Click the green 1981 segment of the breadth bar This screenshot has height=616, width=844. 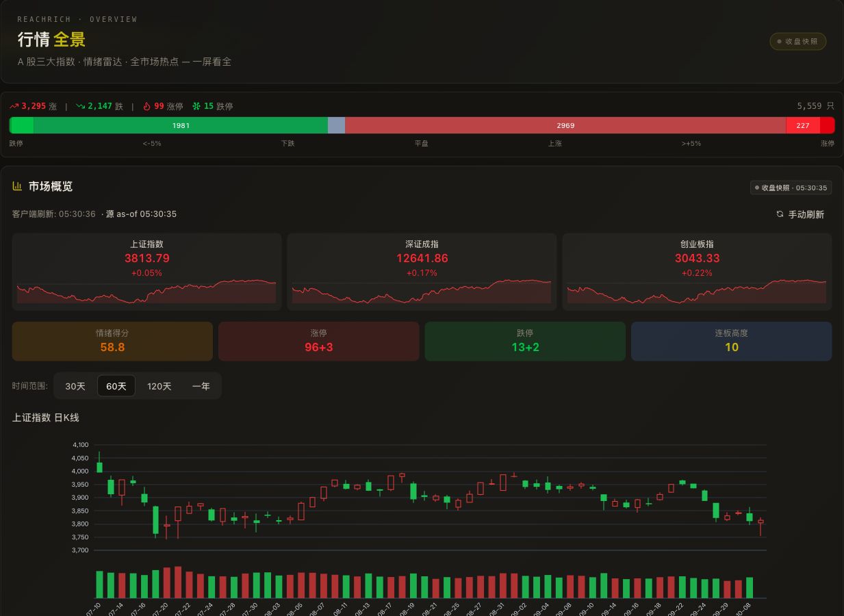181,125
